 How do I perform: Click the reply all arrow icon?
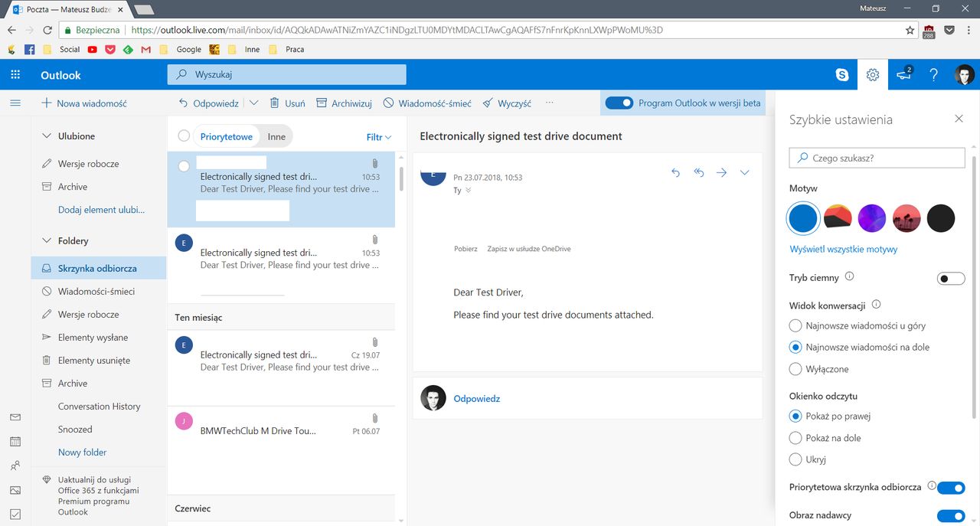pyautogui.click(x=698, y=173)
